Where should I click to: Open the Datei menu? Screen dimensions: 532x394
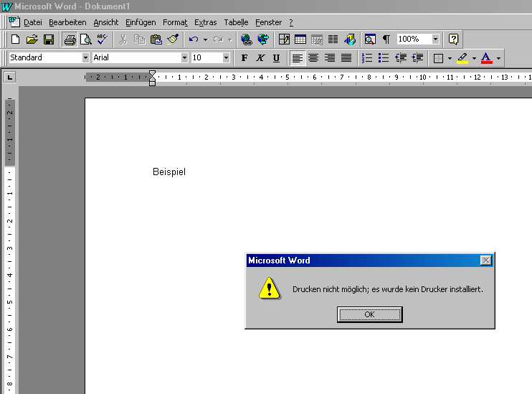[x=32, y=22]
